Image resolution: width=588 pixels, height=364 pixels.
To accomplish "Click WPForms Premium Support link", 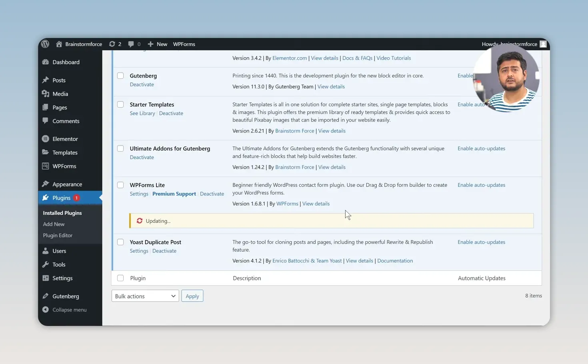I will [x=174, y=194].
